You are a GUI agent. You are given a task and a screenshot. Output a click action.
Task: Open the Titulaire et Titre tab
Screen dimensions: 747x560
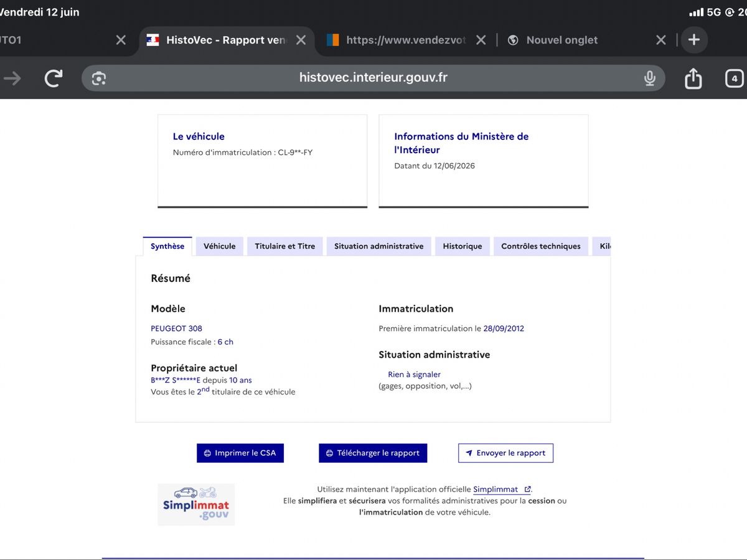pyautogui.click(x=284, y=246)
